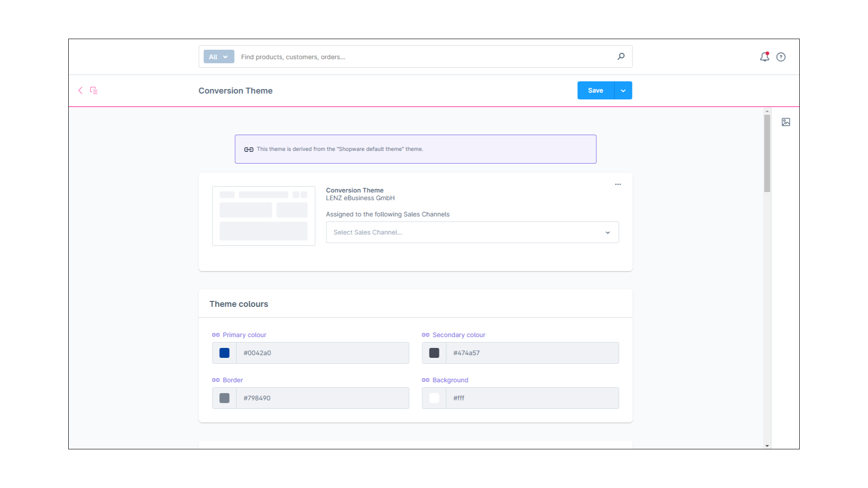This screenshot has height=488, width=868.
Task: Click the Primary colour swatch
Action: click(x=224, y=353)
